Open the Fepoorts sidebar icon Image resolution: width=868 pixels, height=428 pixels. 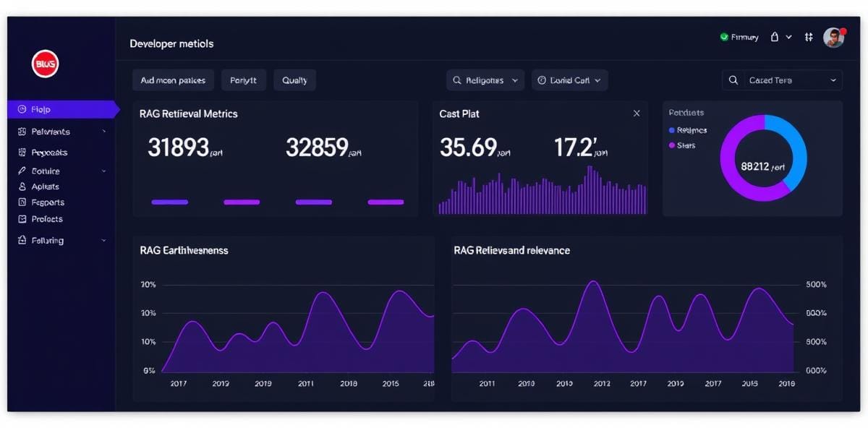pos(22,202)
